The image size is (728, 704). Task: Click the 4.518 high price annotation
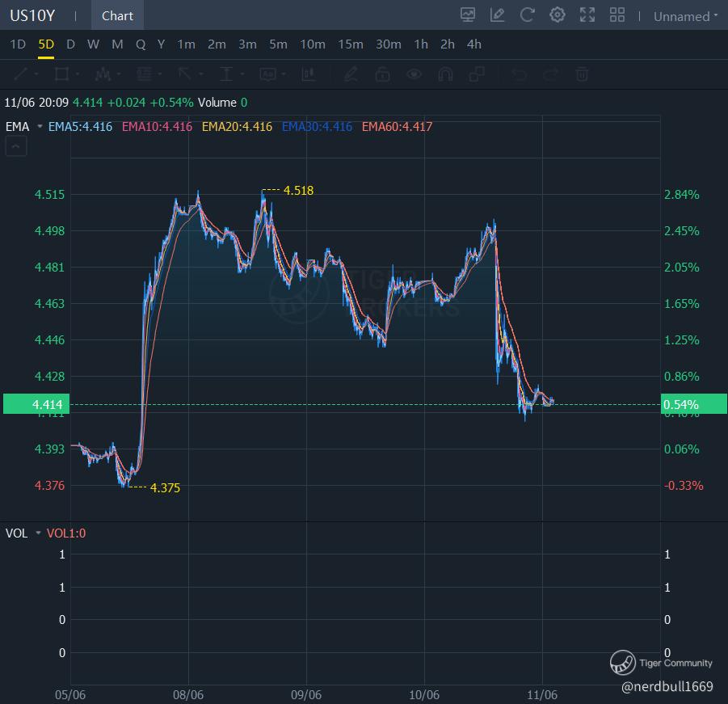tap(298, 190)
